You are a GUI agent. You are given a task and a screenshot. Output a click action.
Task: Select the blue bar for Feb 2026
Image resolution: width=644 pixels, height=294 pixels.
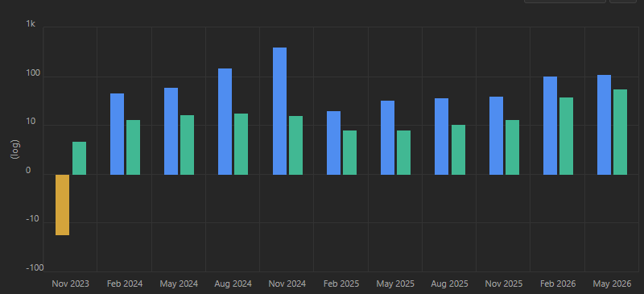tap(550, 126)
